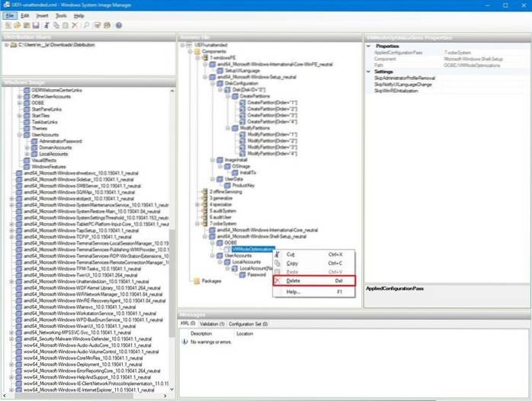Expand the Distribution folder path node
Image resolution: width=532 pixels, height=401 pixels.
tap(6, 45)
